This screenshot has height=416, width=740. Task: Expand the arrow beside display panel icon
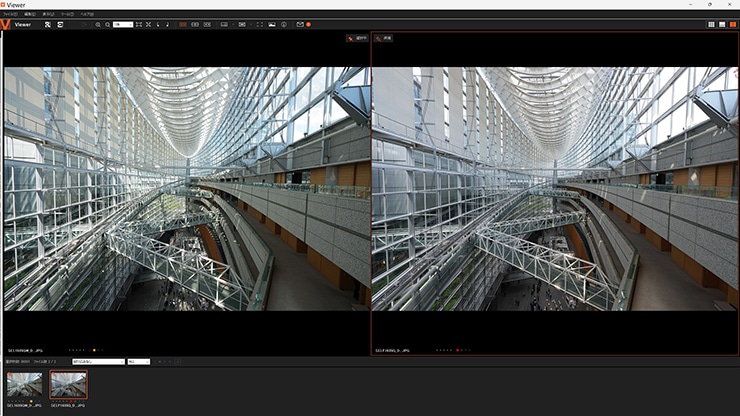(x=232, y=25)
